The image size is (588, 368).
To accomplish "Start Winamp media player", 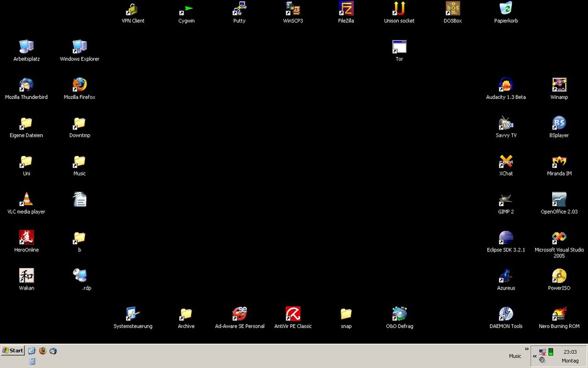I will coord(558,84).
